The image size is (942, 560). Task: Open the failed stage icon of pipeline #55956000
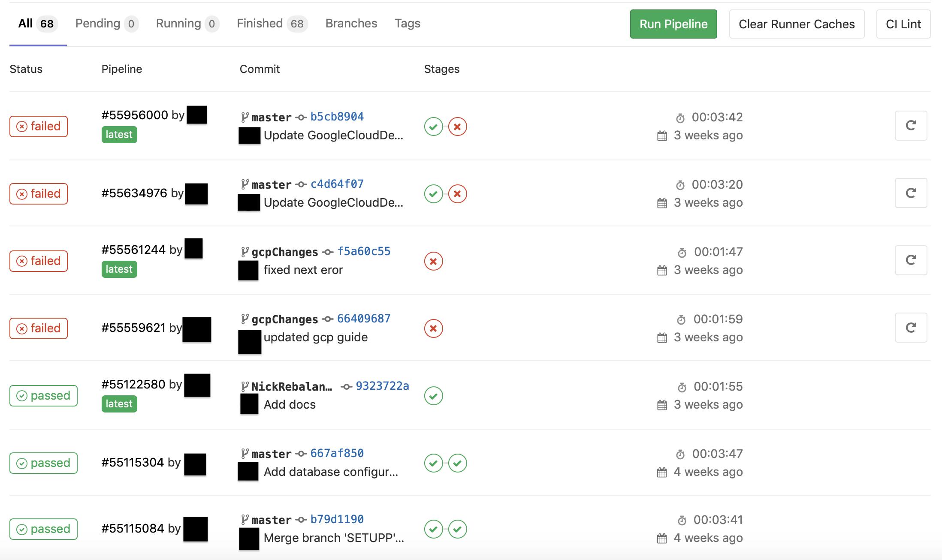pos(457,126)
